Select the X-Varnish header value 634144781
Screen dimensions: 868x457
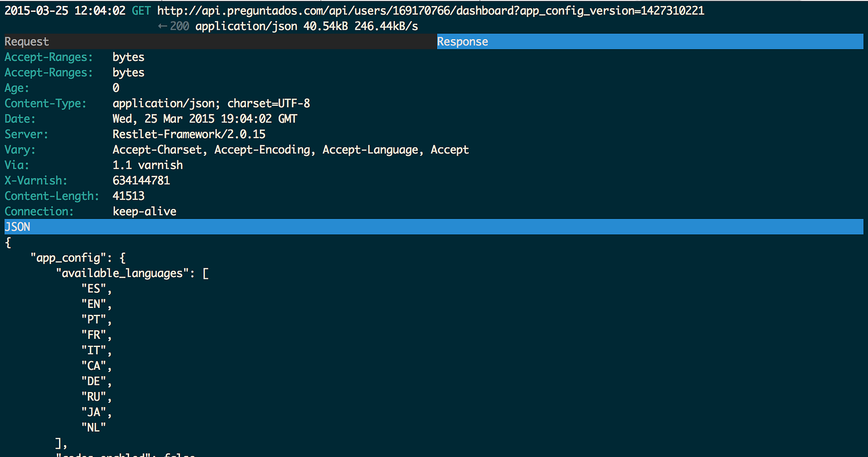[x=141, y=181]
